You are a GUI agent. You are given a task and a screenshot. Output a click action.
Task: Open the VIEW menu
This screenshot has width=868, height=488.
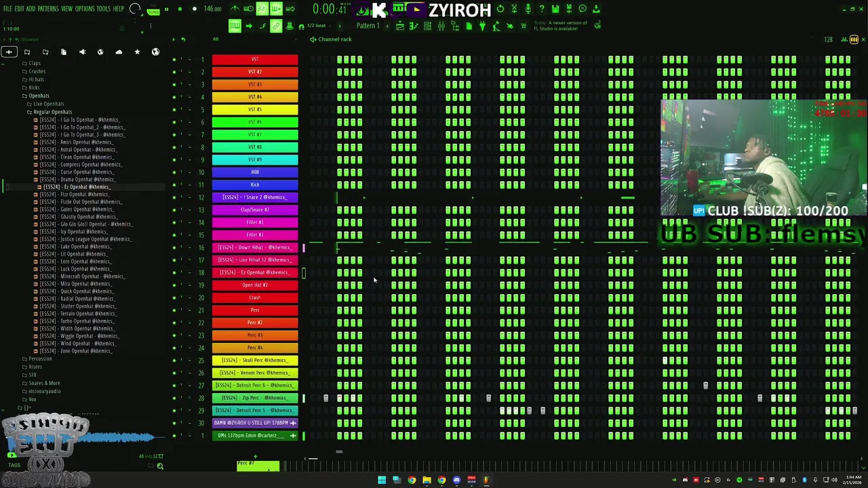coord(66,9)
